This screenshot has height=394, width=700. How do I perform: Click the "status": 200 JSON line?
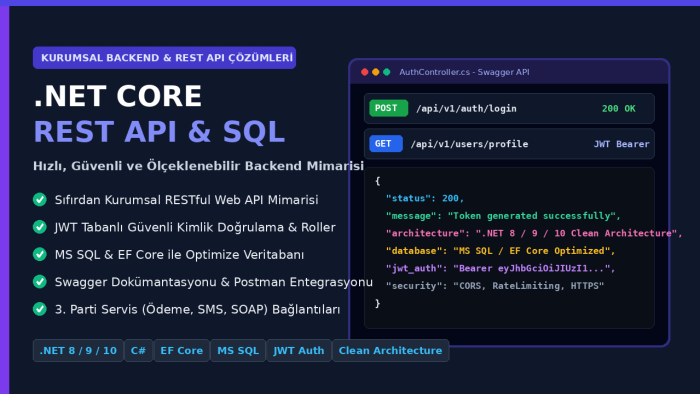click(425, 198)
